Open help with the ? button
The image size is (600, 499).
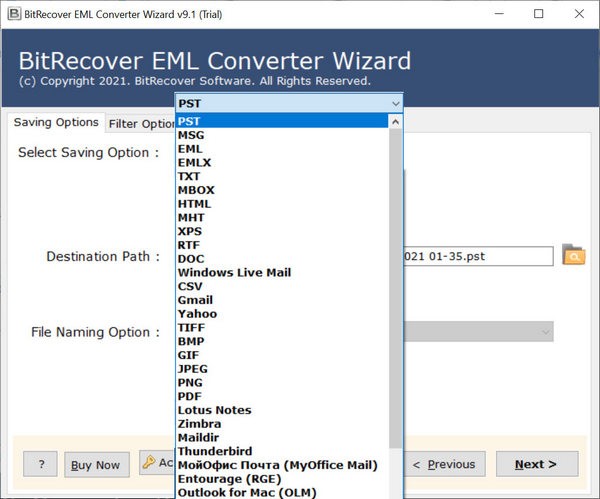40,464
